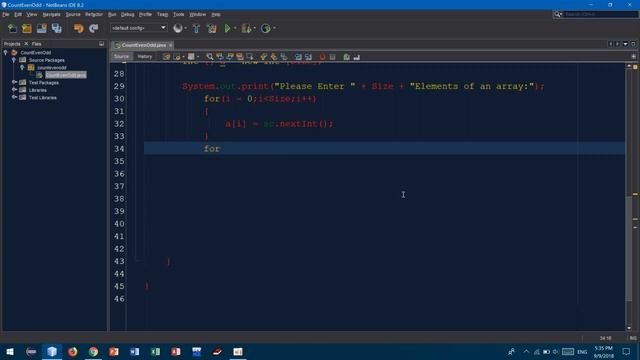This screenshot has width=640, height=360.
Task: Click the editor vertical scrollbar thumb
Action: tap(629, 249)
